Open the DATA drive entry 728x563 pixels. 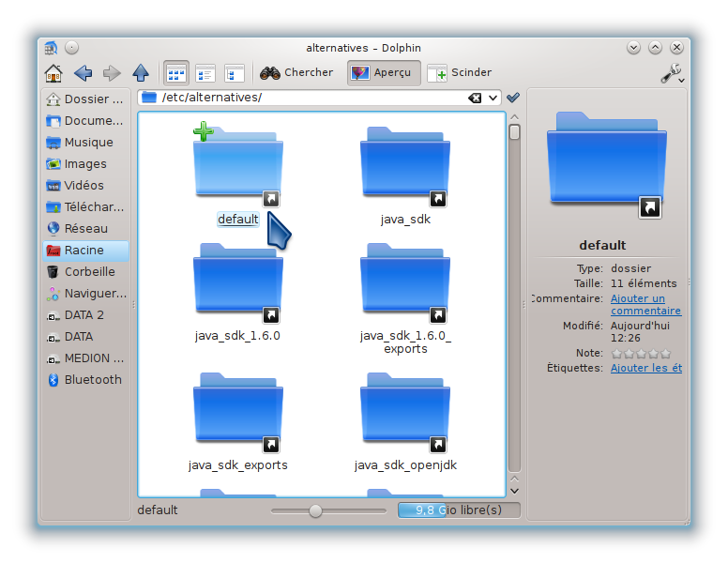pyautogui.click(x=85, y=337)
